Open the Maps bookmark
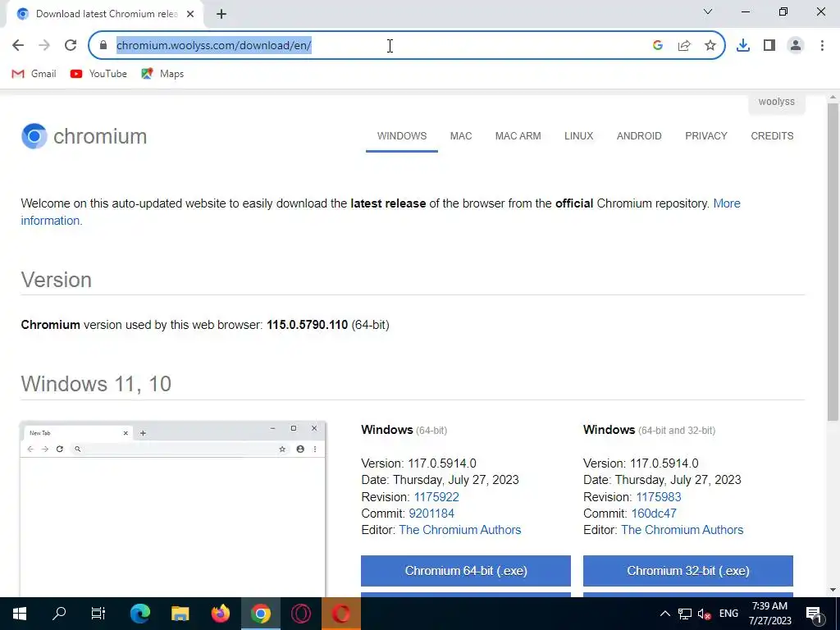This screenshot has height=630, width=840. (x=162, y=73)
